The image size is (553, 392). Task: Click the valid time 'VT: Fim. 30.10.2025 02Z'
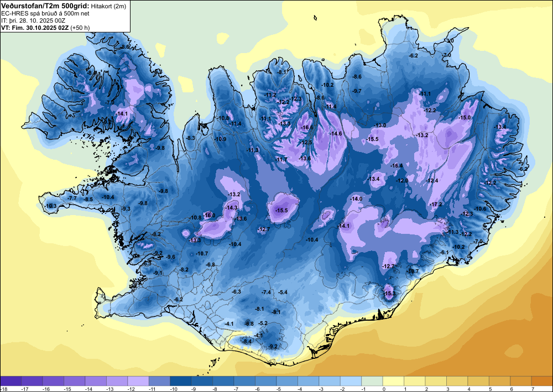(x=35, y=28)
